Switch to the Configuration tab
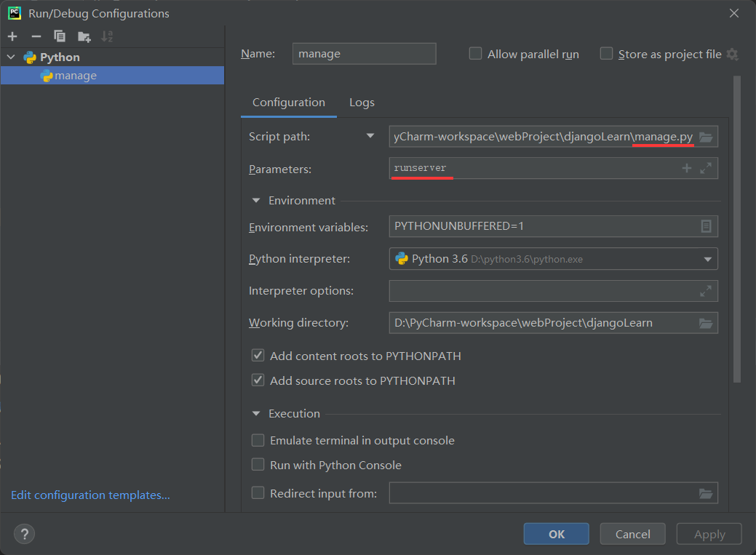756x555 pixels. 289,103
